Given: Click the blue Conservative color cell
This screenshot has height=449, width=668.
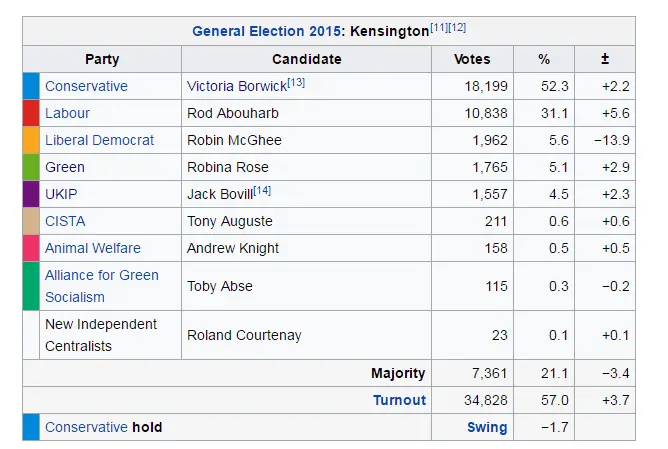Looking at the screenshot, I should (x=31, y=86).
